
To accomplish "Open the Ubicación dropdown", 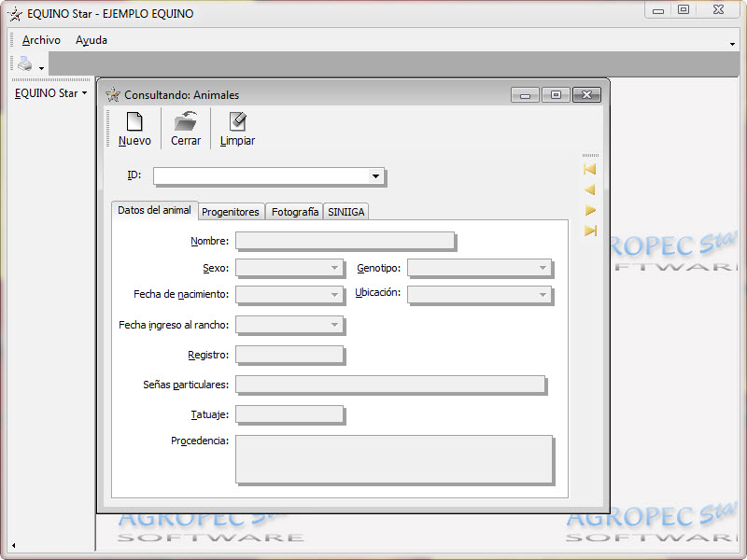I will coord(543,295).
